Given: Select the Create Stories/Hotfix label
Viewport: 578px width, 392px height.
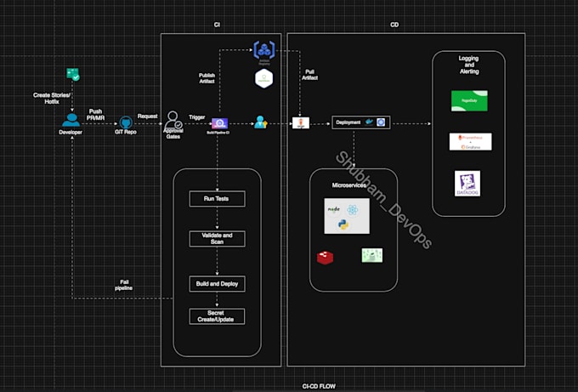Looking at the screenshot, I should pyautogui.click(x=52, y=98).
